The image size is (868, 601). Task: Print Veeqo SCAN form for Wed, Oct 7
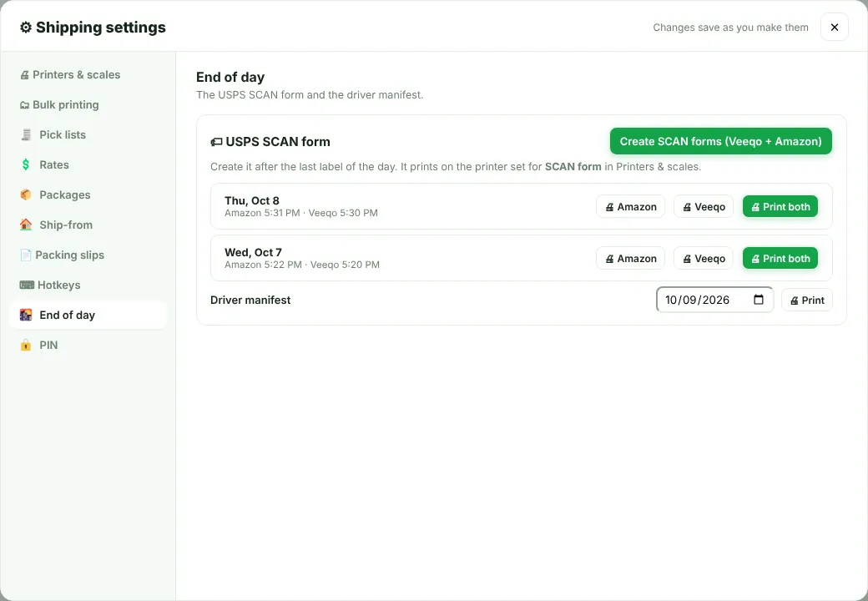click(704, 259)
